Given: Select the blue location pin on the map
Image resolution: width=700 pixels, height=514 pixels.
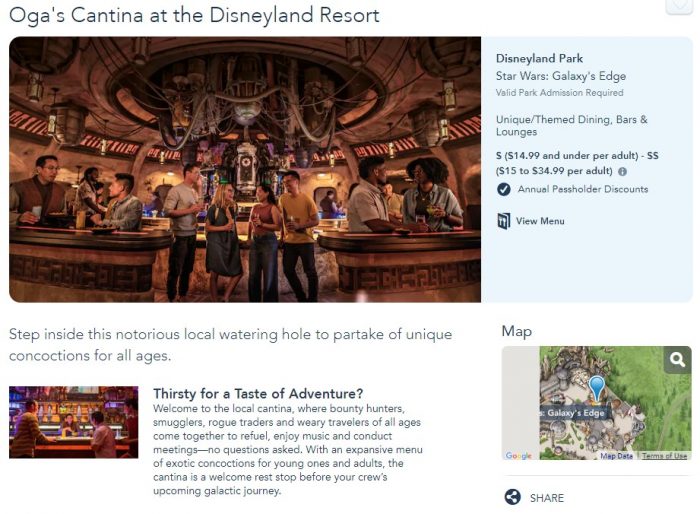Looking at the screenshot, I should click(x=597, y=388).
